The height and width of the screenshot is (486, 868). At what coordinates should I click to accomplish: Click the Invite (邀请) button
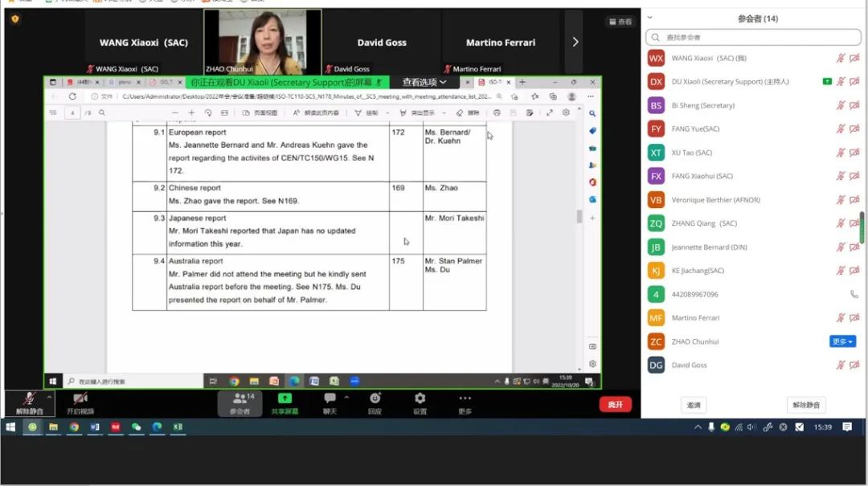(694, 405)
